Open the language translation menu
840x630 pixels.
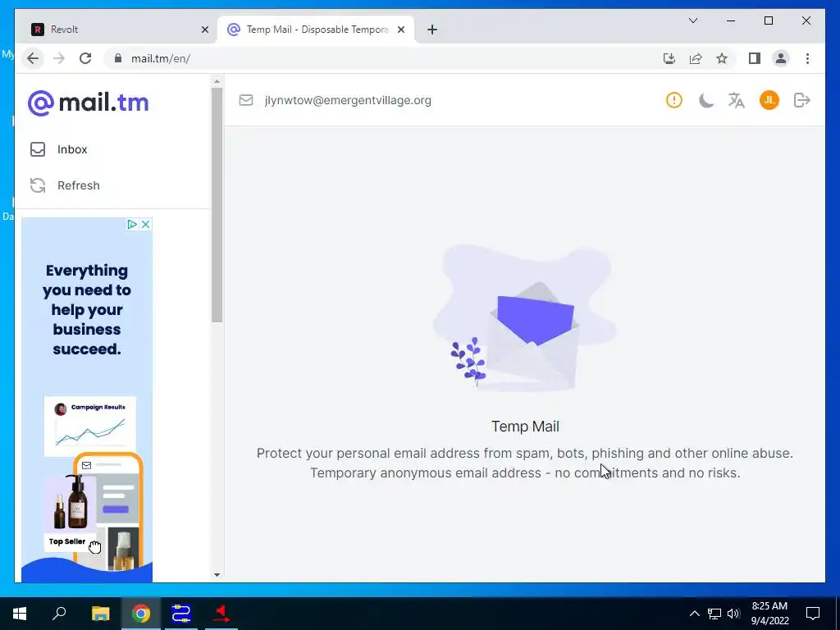pos(736,100)
